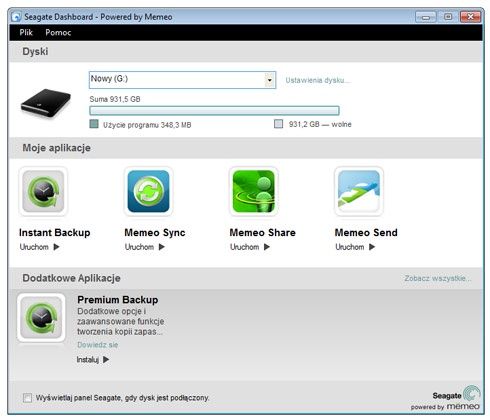Expand the Nowy (G:) drive dropdown arrow
This screenshot has width=490, height=420.
click(270, 80)
